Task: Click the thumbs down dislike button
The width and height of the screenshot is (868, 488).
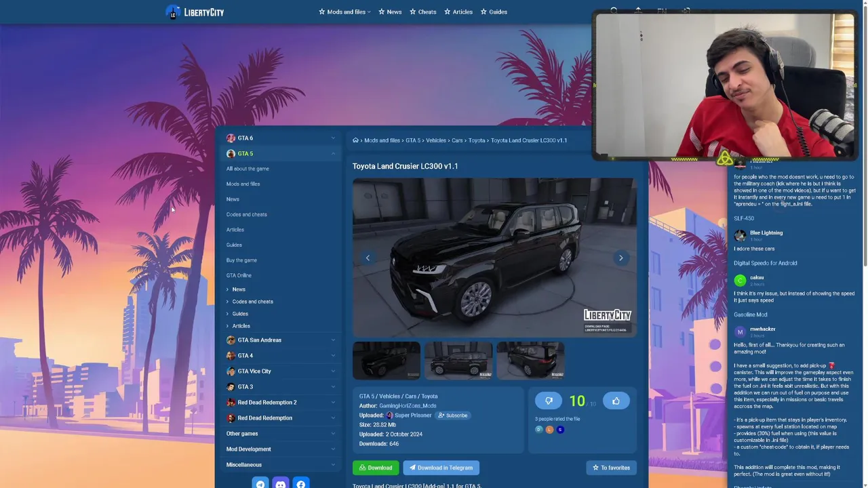Action: (549, 401)
